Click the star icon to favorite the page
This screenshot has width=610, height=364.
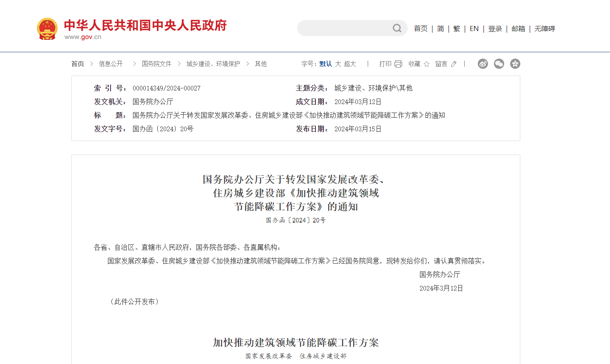click(x=426, y=63)
